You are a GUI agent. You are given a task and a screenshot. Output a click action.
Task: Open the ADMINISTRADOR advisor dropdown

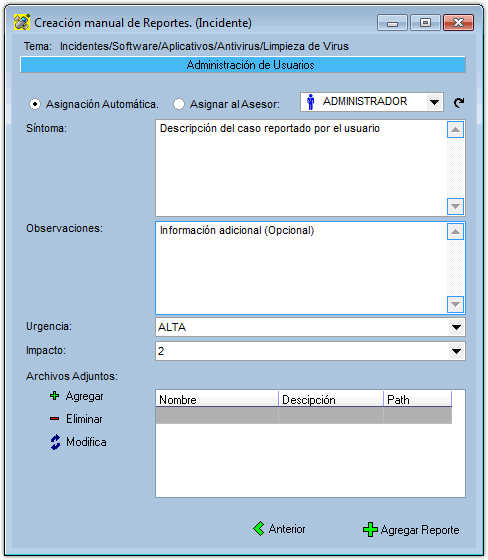[434, 102]
